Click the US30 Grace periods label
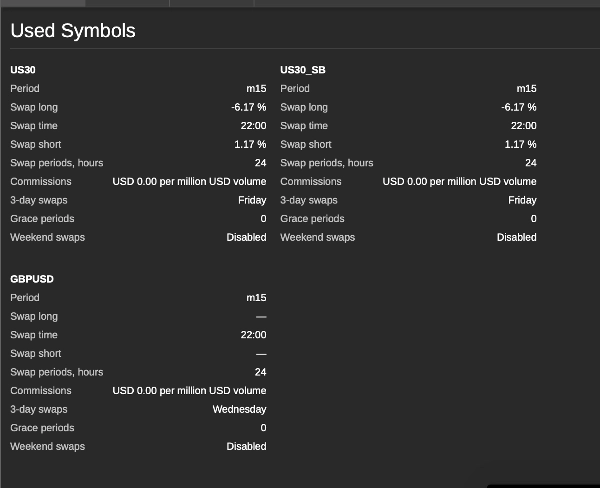Screen dimensions: 600x488 tap(42, 218)
